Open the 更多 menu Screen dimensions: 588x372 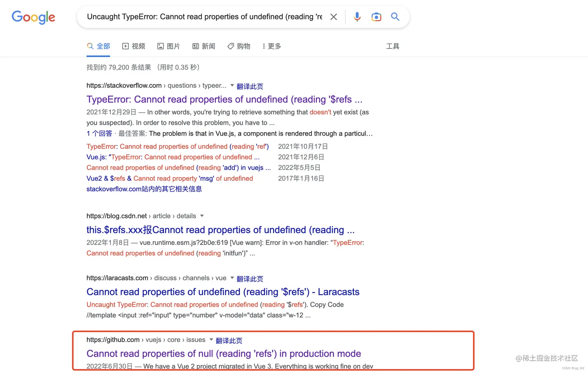tap(272, 46)
